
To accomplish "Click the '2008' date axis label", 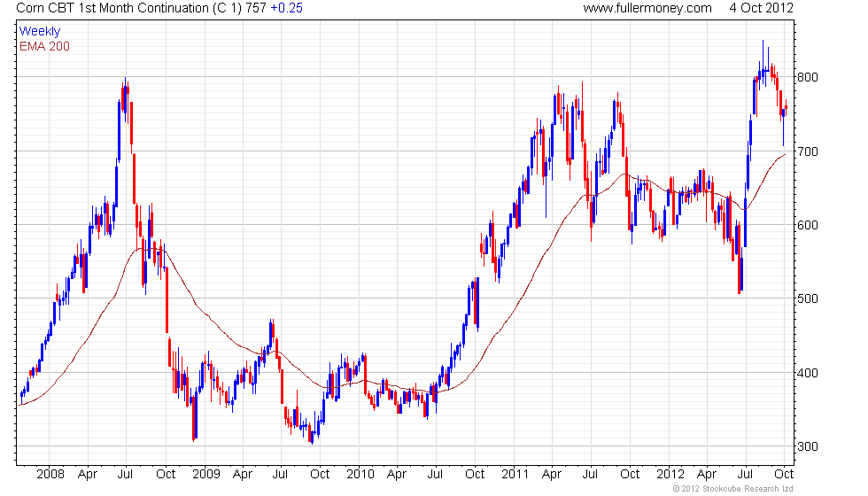I will click(50, 475).
